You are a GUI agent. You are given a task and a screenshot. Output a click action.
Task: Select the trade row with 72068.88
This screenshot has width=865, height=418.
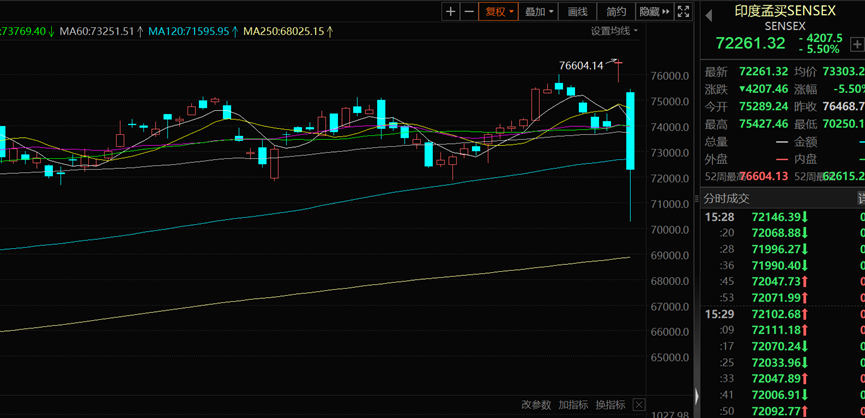pos(783,233)
